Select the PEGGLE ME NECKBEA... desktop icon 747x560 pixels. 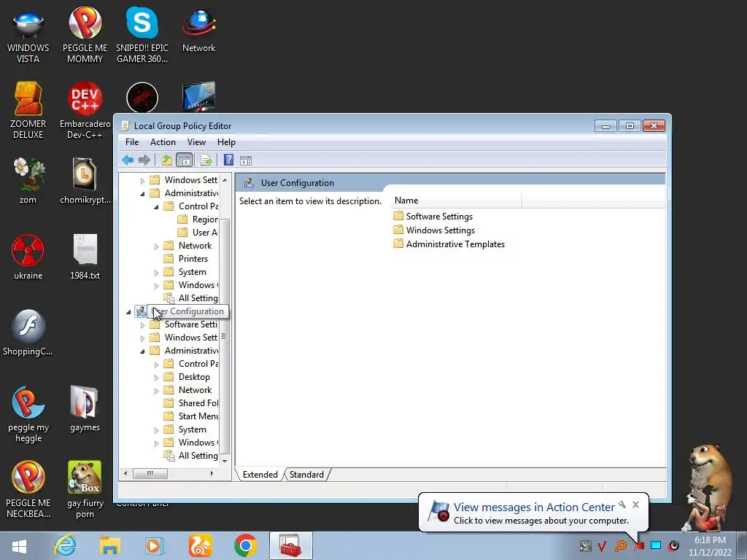click(28, 489)
